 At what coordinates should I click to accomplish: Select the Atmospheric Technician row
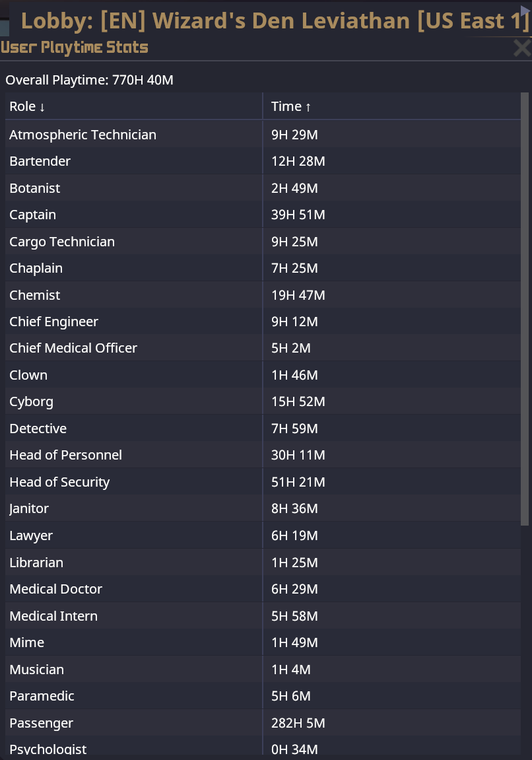coord(83,135)
